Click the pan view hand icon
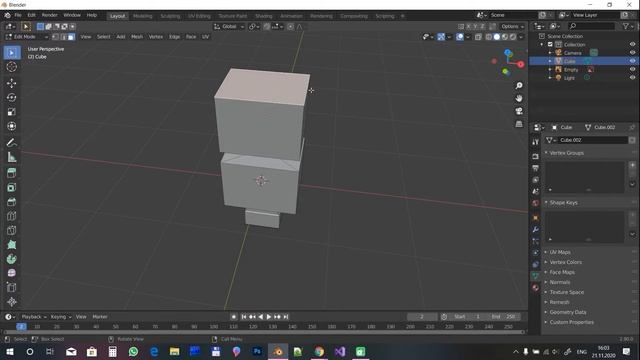This screenshot has width=640, height=360. pos(519,98)
